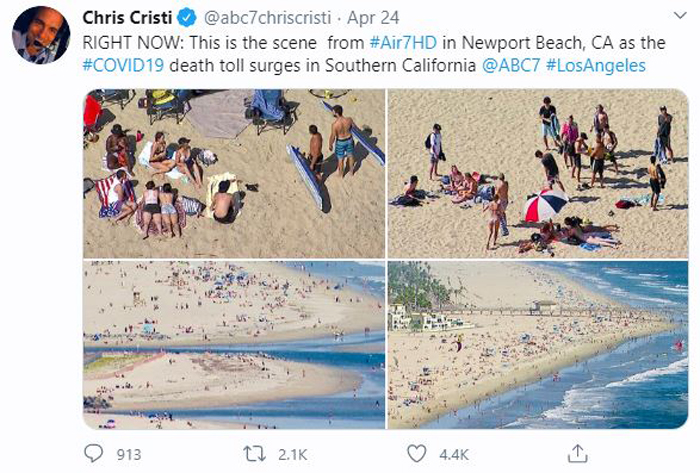The height and width of the screenshot is (473, 700).
Task: Click the 4.4K likes count
Action: coord(454,455)
